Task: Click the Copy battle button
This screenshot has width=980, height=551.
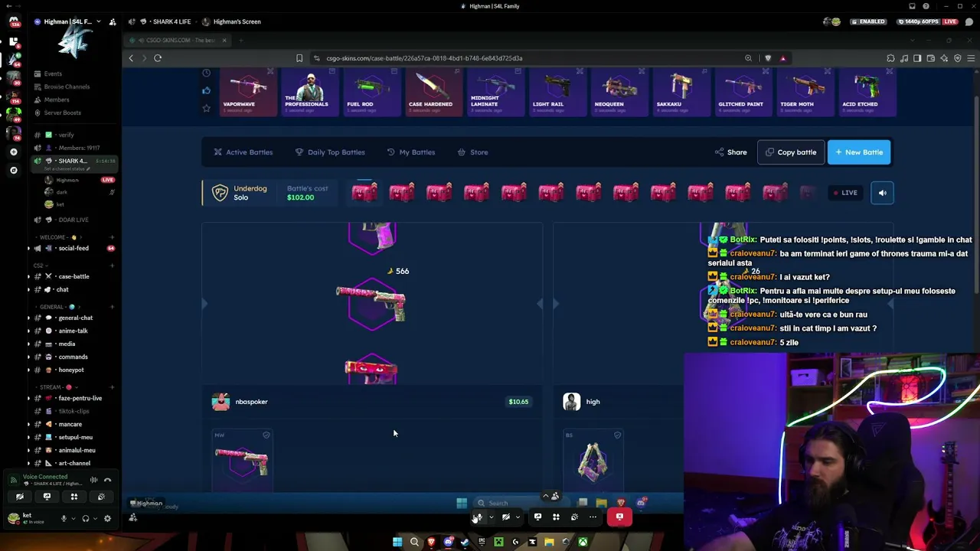Action: pyautogui.click(x=791, y=152)
